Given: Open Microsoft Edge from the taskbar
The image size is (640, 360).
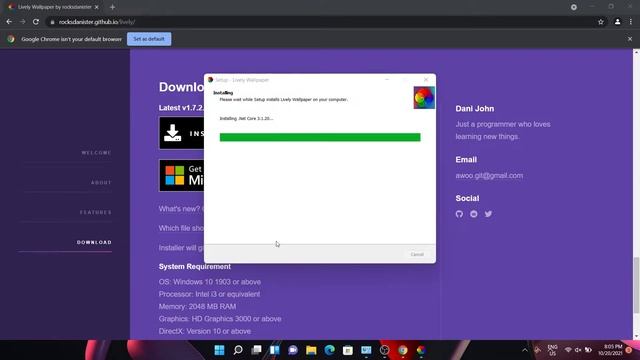Looking at the screenshot, I should tap(330, 350).
